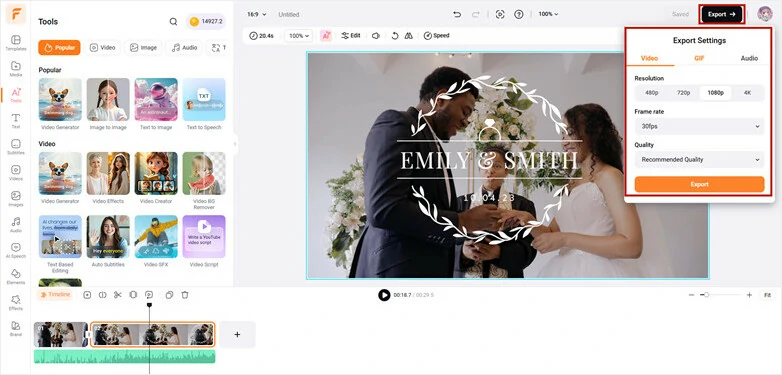This screenshot has height=375, width=782.
Task: Click the speech bubble icon in timeline toolbar
Action: (149, 295)
